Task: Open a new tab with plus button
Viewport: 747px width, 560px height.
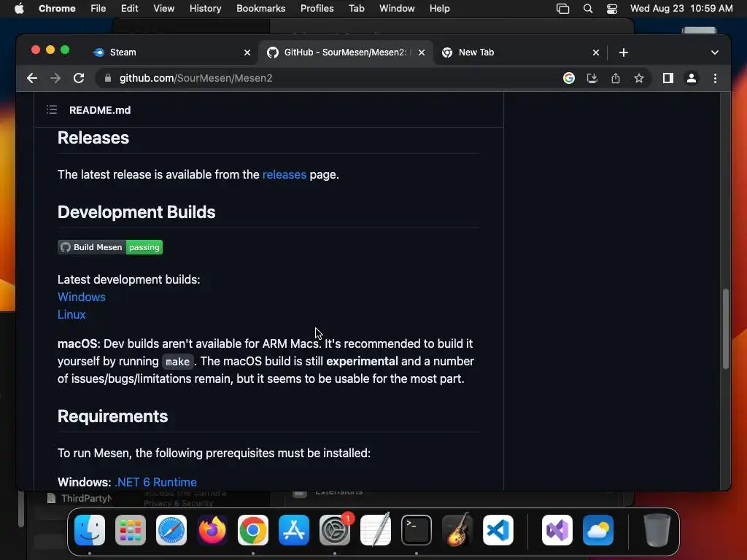Action: pos(624,52)
